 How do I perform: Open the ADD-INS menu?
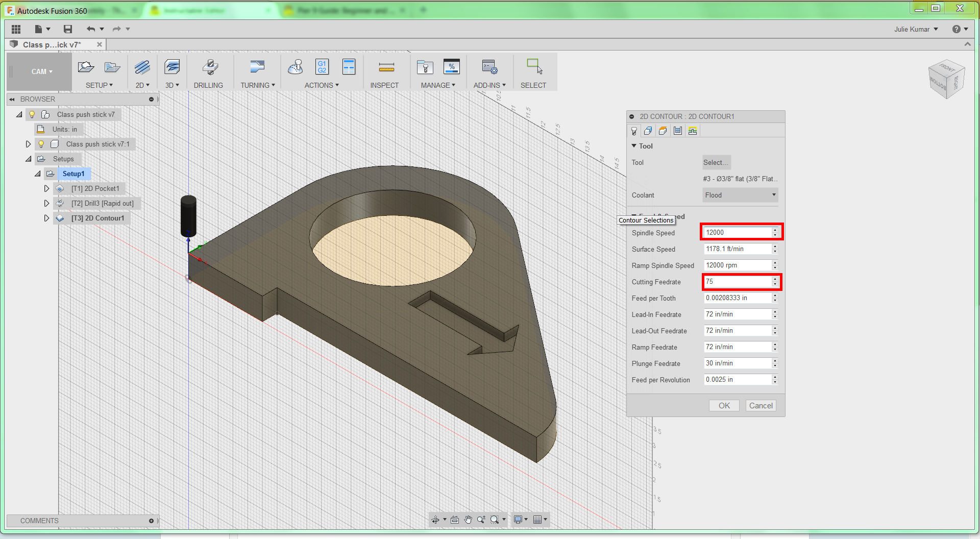pyautogui.click(x=489, y=85)
